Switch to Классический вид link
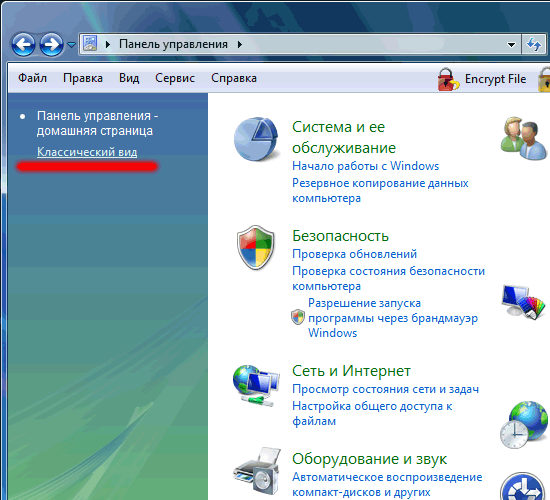 click(x=87, y=152)
